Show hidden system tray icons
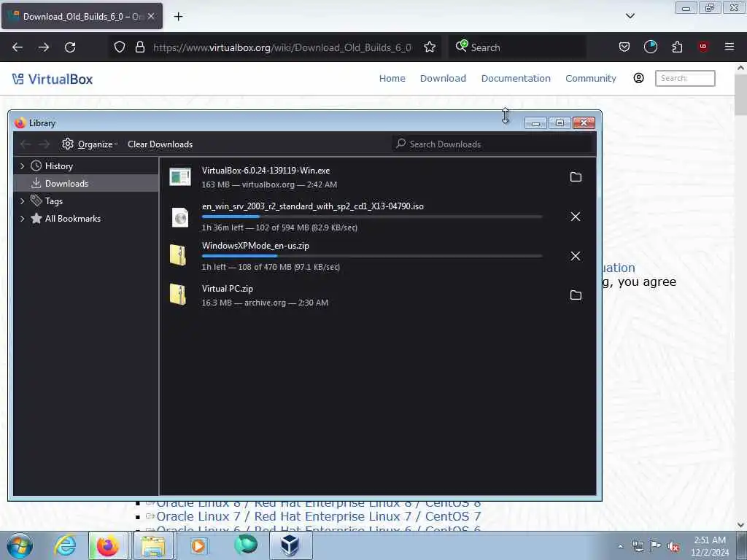Screen dimensions: 747x560 pos(620,546)
